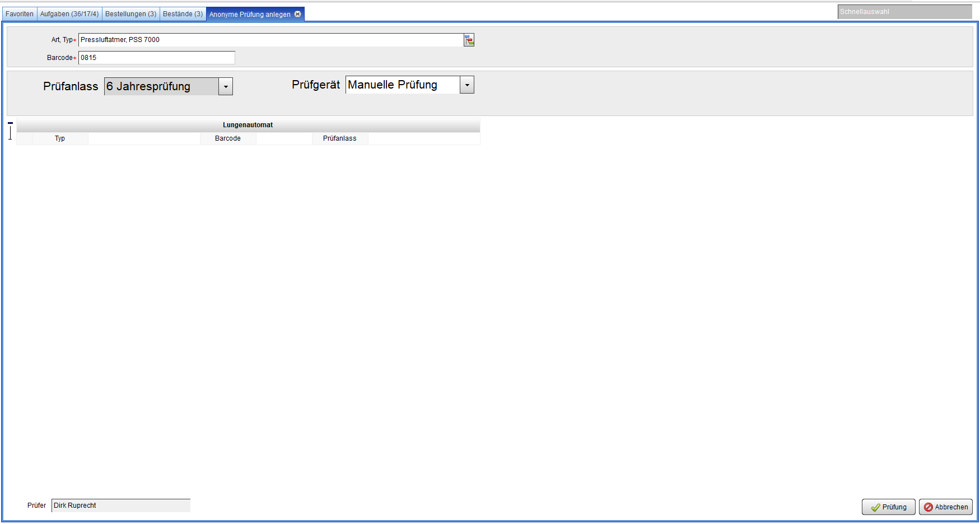Click the empty Typ cell in Lungenautomat table
The width and height of the screenshot is (980, 524).
144,138
